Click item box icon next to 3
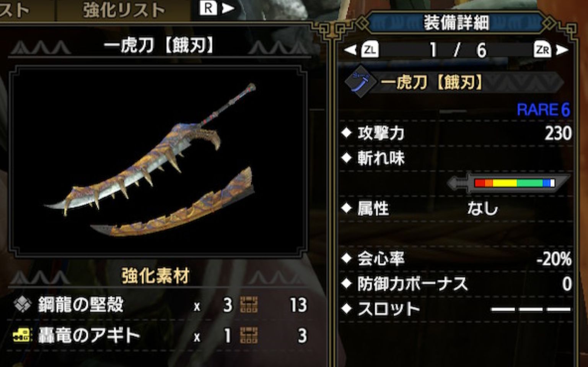588x367 pixels. click(x=249, y=336)
